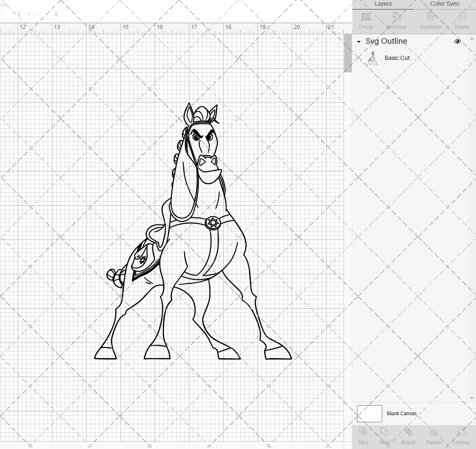
Task: Collapse the Svg Outline layer group
Action: [358, 41]
